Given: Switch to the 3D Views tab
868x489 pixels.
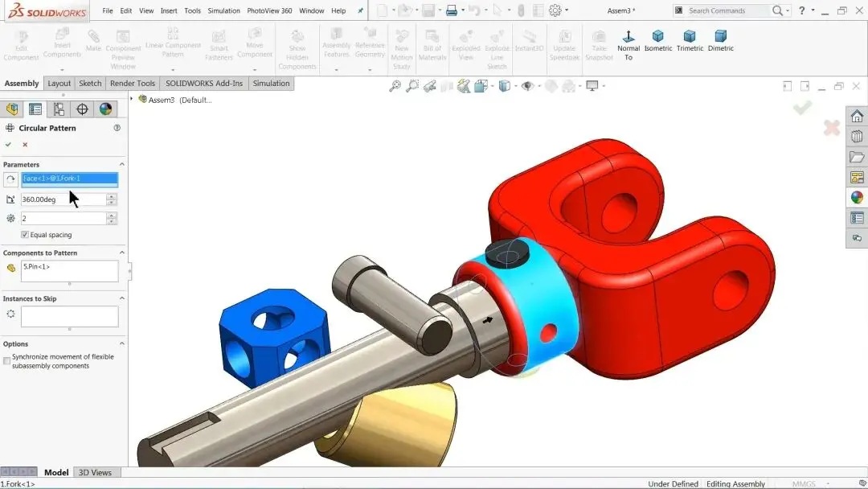Looking at the screenshot, I should [x=95, y=472].
